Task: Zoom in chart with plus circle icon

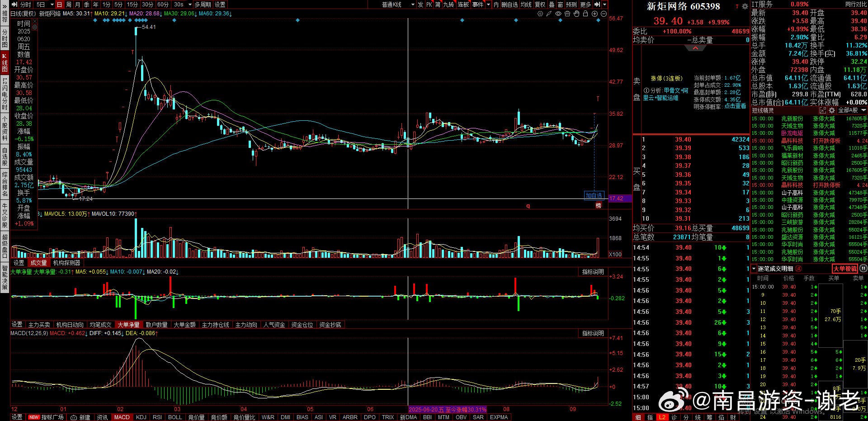Action: 594,14
